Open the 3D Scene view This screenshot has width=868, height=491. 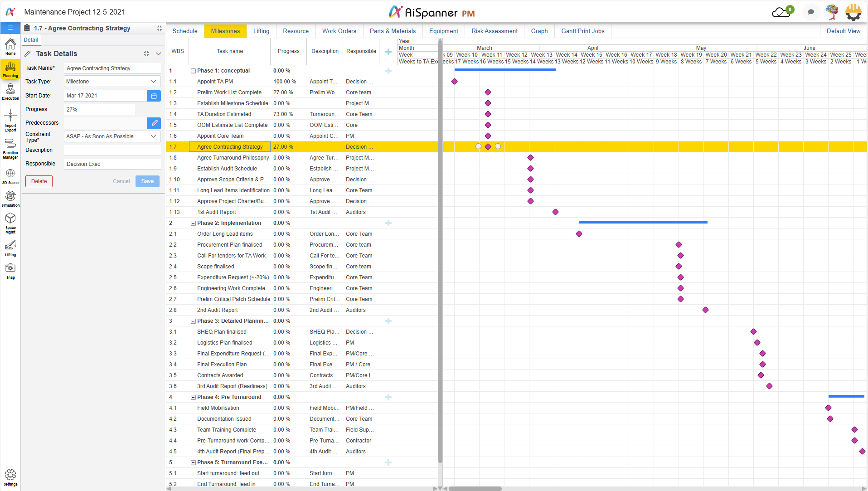point(10,175)
